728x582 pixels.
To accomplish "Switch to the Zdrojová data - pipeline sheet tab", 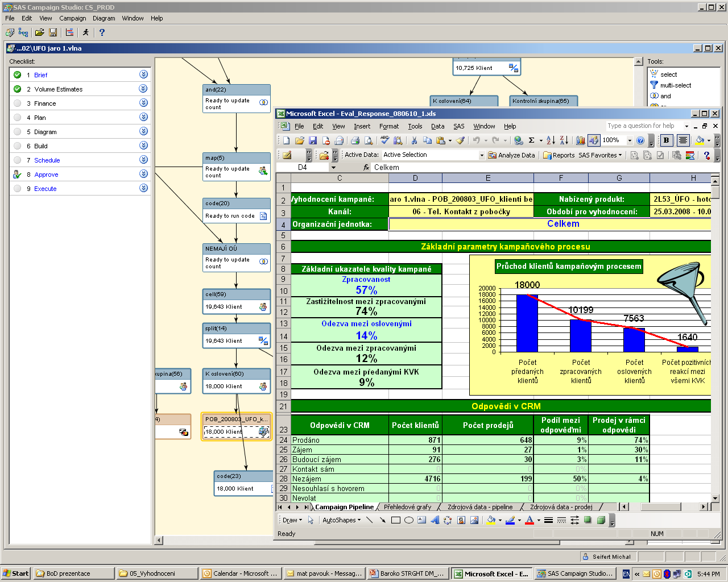I will click(x=480, y=507).
